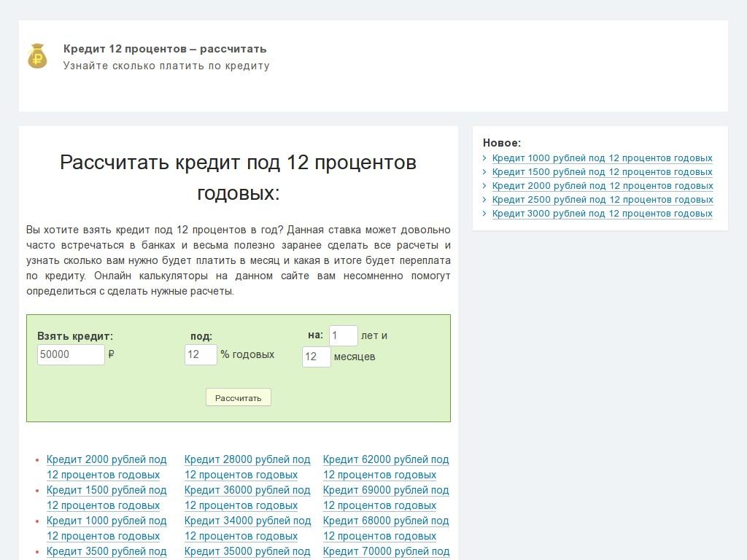Follow the 'Кредит 68000 рублей под' link

coord(386,521)
